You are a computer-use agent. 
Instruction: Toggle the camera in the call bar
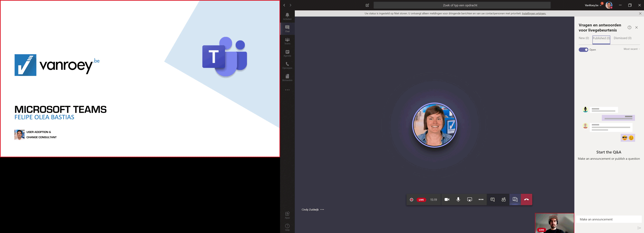click(447, 200)
